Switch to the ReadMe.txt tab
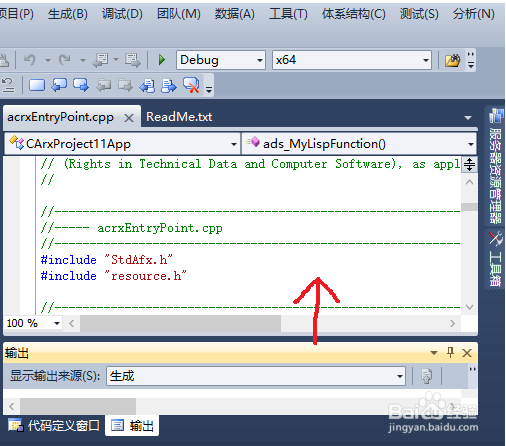 (179, 117)
